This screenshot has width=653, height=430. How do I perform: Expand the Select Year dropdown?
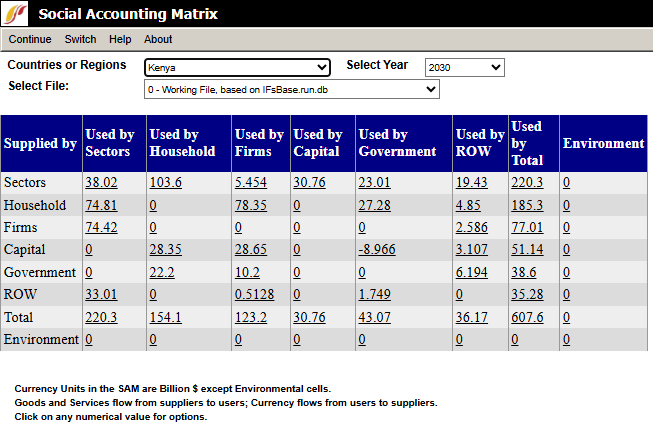pos(464,67)
